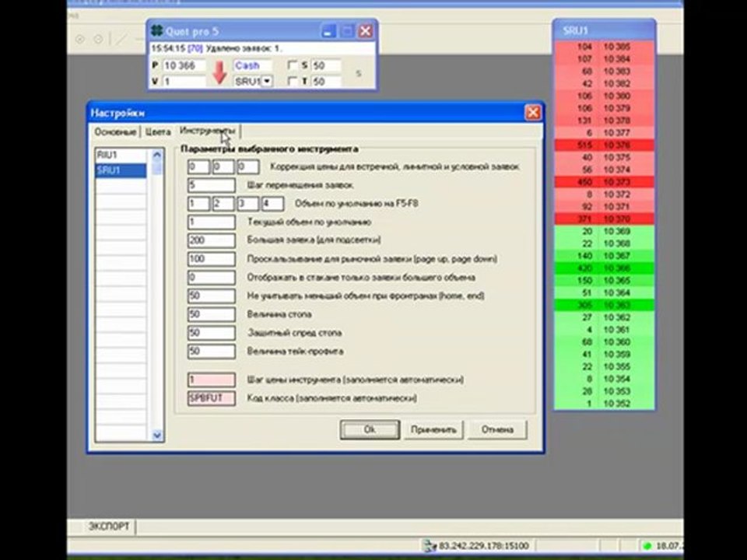Minimize the Quot pro 5 window
Image resolution: width=747 pixels, height=560 pixels.
coord(328,31)
